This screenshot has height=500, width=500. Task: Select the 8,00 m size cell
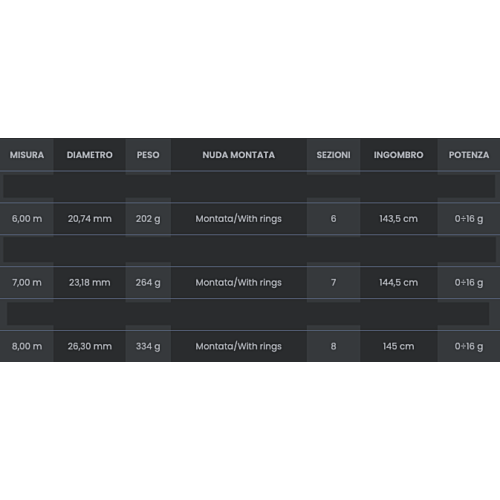(27, 346)
